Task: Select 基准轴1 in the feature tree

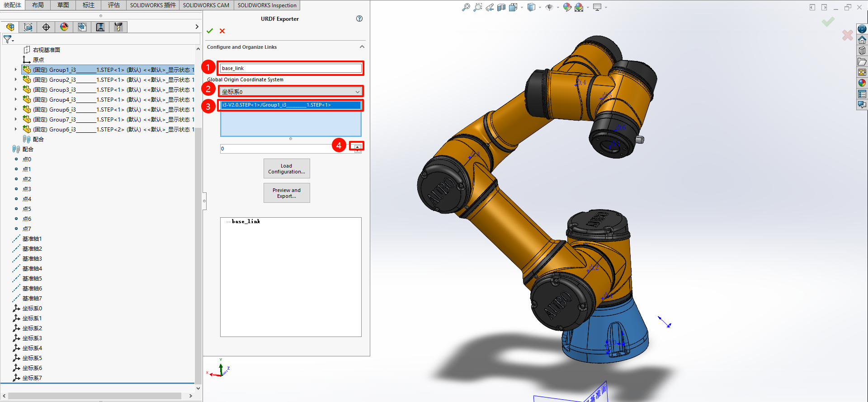Action: click(x=32, y=238)
